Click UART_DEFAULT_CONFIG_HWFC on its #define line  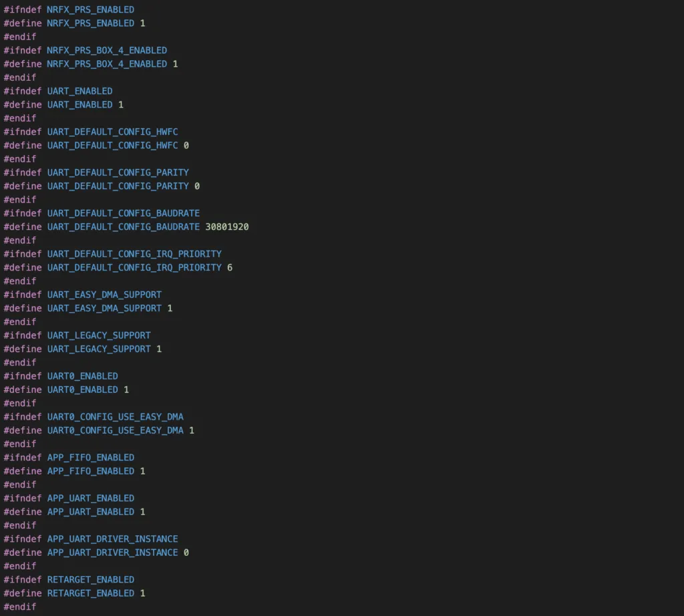pyautogui.click(x=112, y=146)
